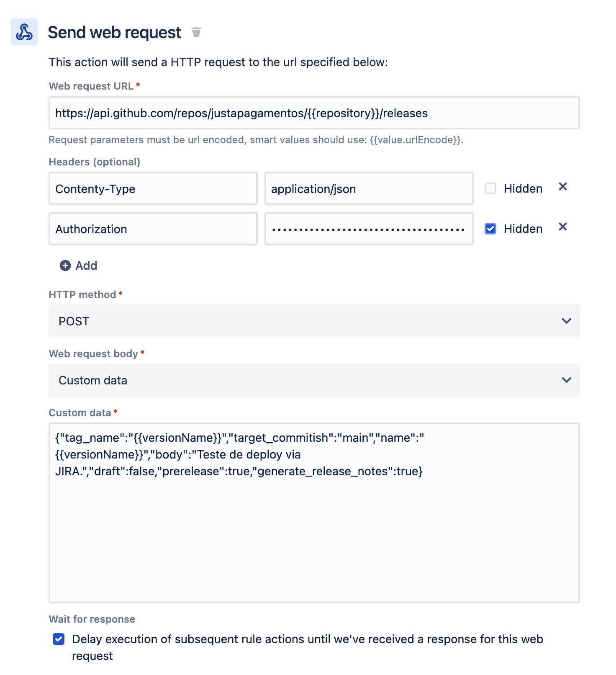Image resolution: width=616 pixels, height=675 pixels.
Task: Edit the application/json header value field
Action: [x=369, y=188]
